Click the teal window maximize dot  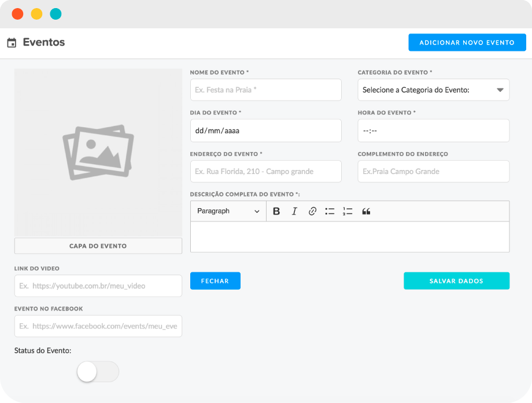(x=56, y=14)
